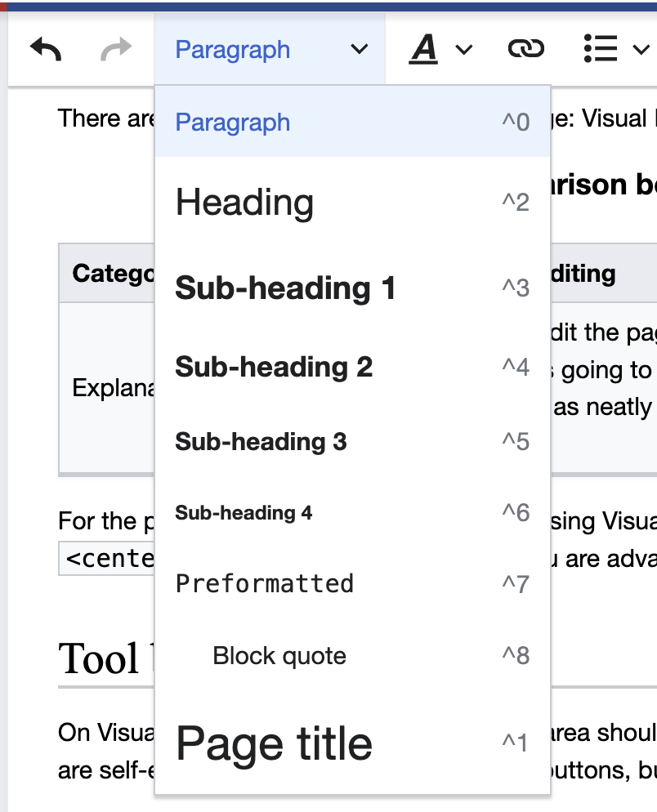
Task: Select Sub-heading 2 from the format list
Action: pos(274,368)
